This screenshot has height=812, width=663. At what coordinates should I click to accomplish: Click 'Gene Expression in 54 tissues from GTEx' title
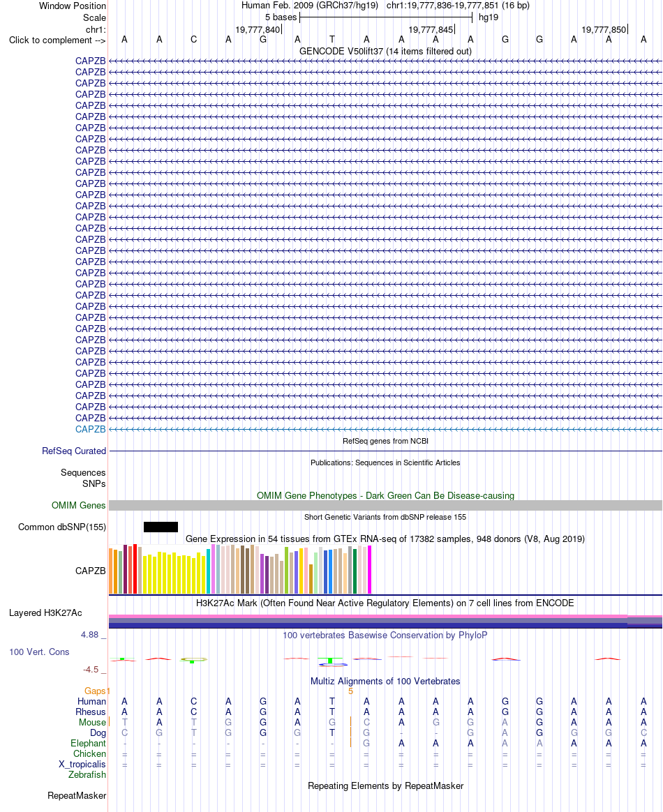(385, 539)
